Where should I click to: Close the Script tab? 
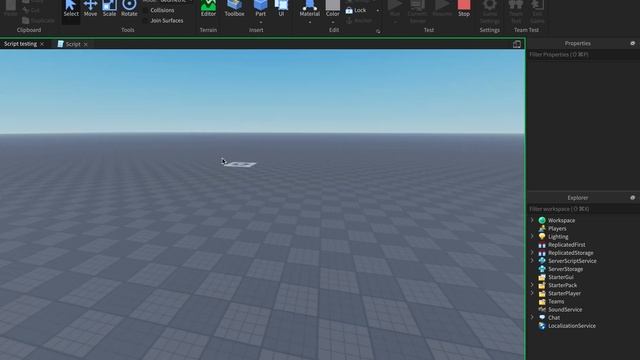click(x=86, y=44)
